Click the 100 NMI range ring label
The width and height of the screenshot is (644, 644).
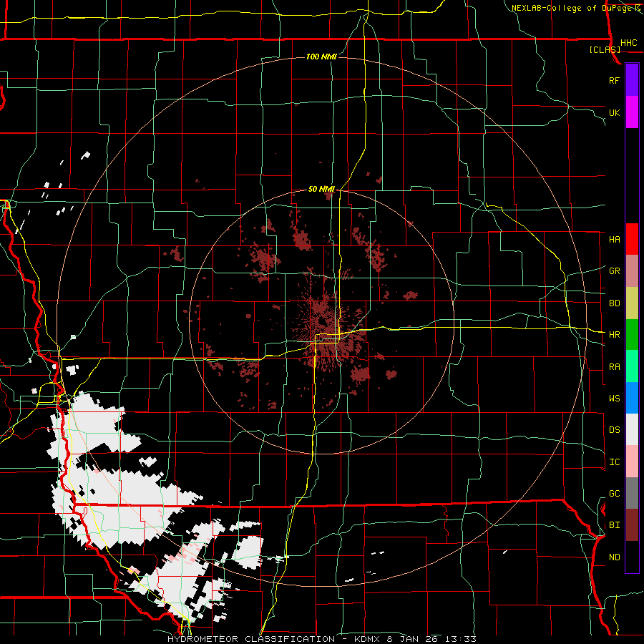pos(321,57)
